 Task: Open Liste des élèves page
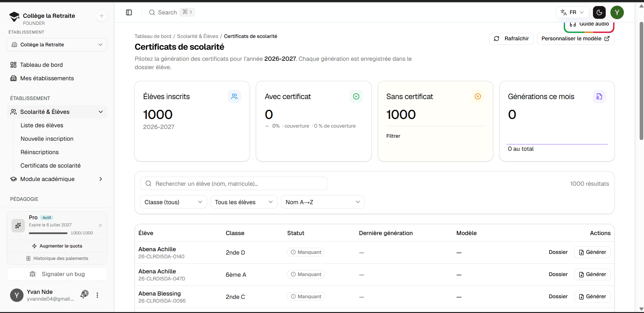[42, 125]
